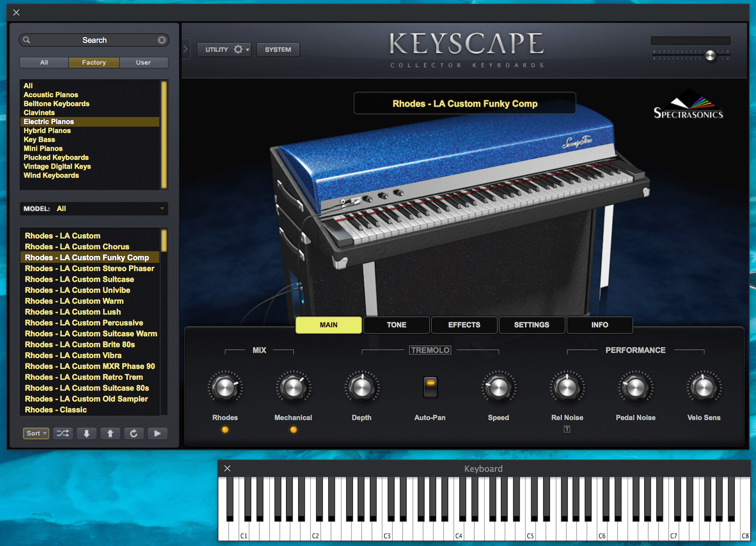Select Rhodes - LA Custom Suitcase Warm patch
The width and height of the screenshot is (756, 546).
click(91, 333)
